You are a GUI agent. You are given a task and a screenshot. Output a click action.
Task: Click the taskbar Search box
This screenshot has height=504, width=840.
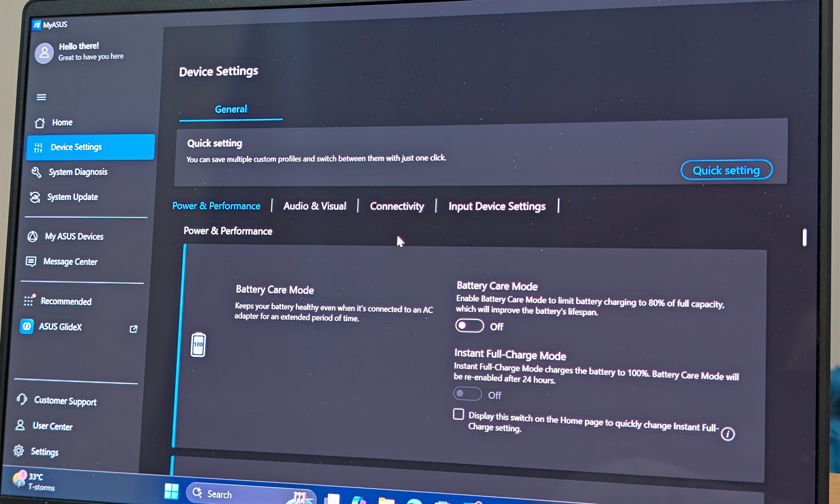coord(251,495)
